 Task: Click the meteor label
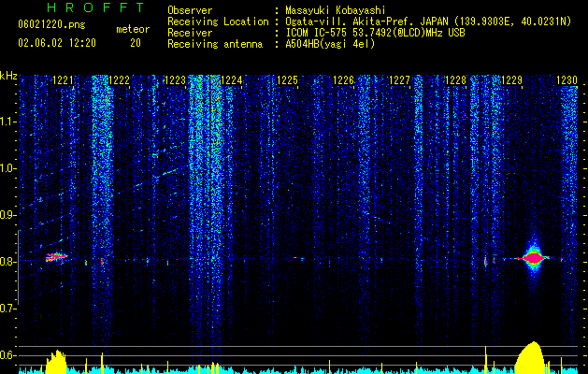click(x=133, y=29)
